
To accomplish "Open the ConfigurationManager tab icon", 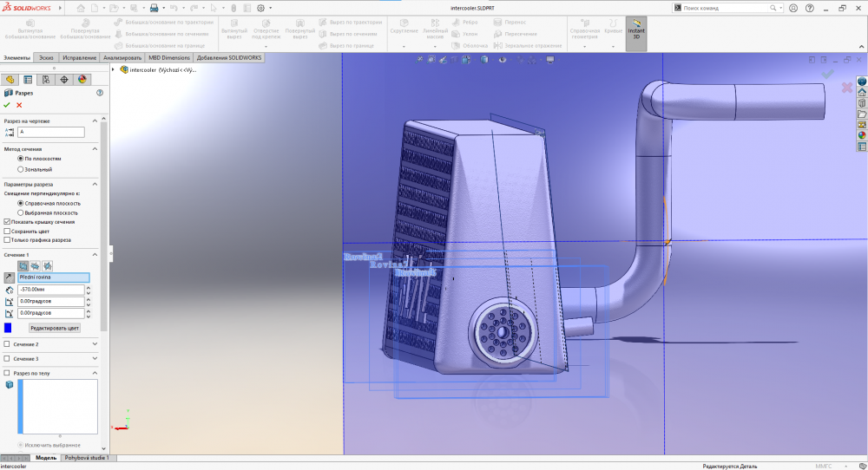I will click(x=46, y=79).
